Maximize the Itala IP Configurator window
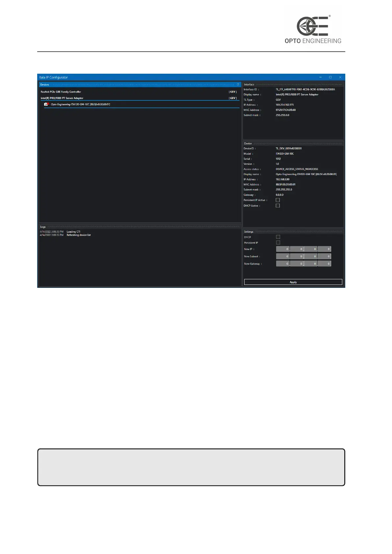The height and width of the screenshot is (554, 392). tap(330, 77)
